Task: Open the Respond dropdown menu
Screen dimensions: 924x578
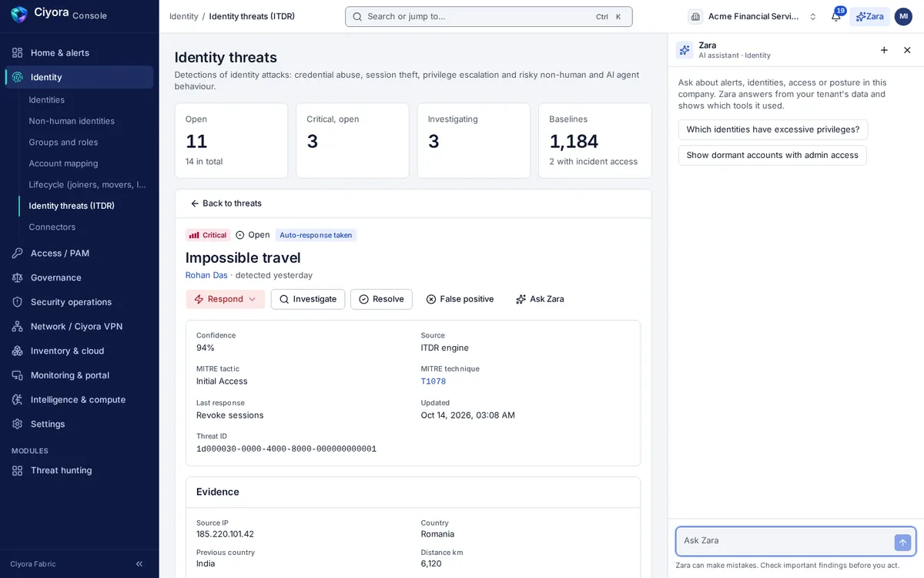Action: [226, 299]
